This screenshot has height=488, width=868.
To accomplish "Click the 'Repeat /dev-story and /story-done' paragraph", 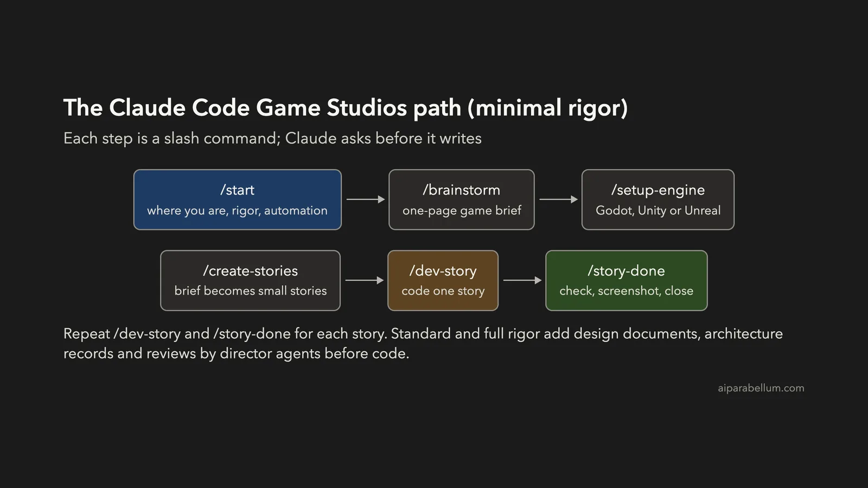I will [423, 343].
